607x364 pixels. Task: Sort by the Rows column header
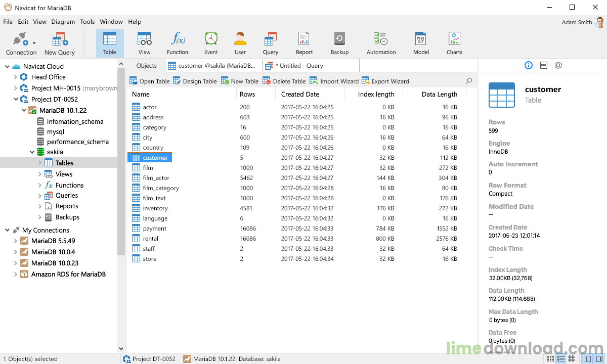pyautogui.click(x=255, y=94)
